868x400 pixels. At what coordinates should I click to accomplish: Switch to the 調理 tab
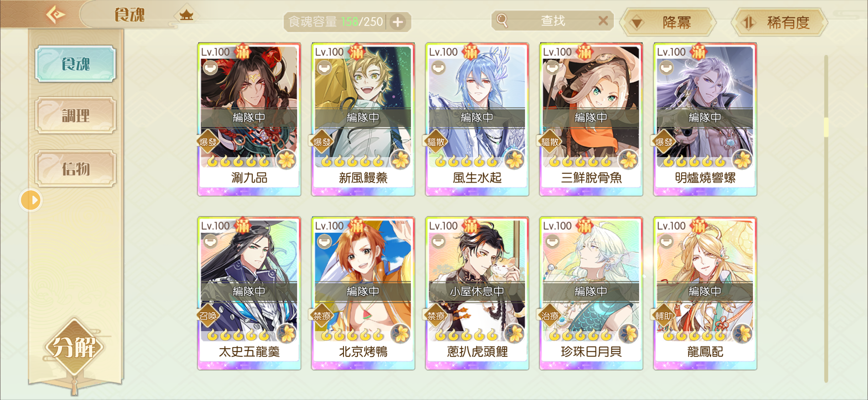(x=75, y=116)
